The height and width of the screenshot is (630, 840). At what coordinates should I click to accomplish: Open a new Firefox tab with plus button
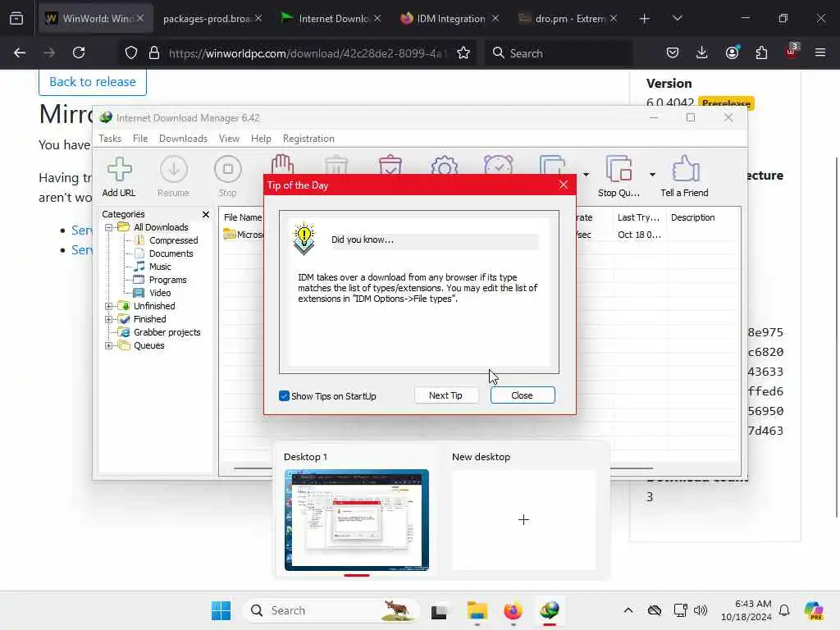645,19
